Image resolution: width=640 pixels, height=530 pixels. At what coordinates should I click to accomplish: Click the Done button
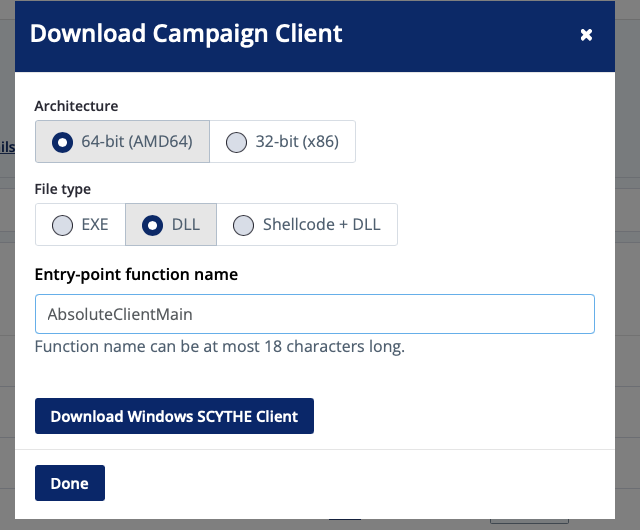(70, 483)
